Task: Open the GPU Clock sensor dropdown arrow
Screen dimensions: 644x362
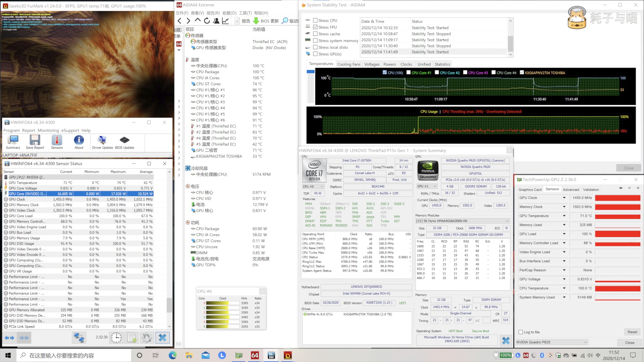Action: pos(564,198)
